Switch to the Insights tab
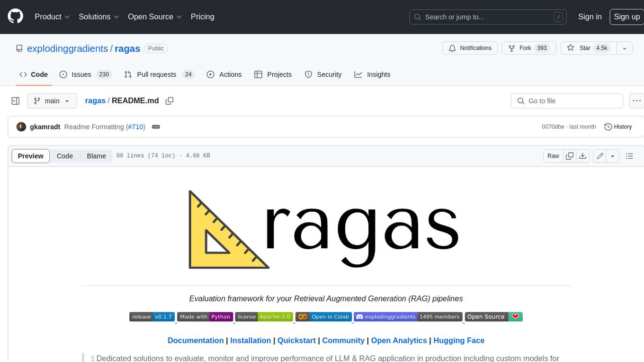The width and height of the screenshot is (644, 362). pos(372,74)
